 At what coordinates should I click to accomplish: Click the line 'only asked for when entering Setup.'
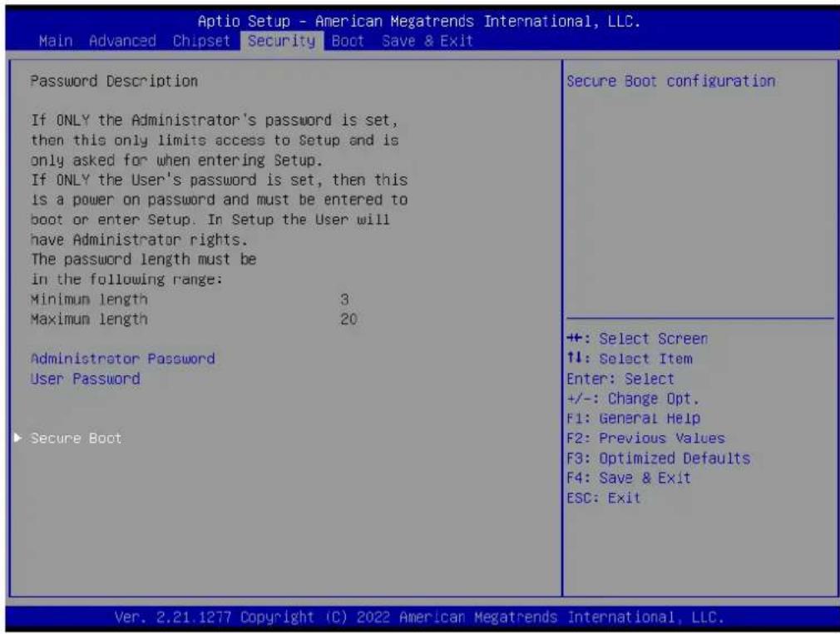coord(176,161)
